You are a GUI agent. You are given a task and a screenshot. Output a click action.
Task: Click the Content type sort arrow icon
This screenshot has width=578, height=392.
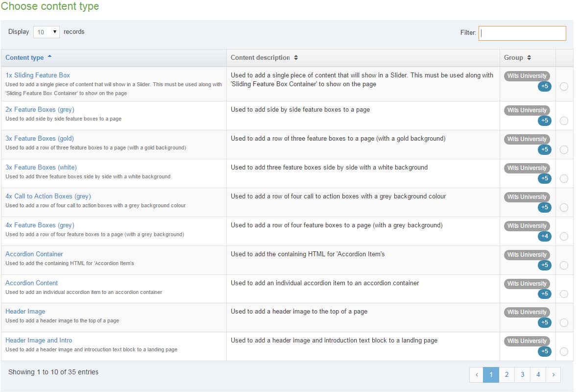[49, 57]
